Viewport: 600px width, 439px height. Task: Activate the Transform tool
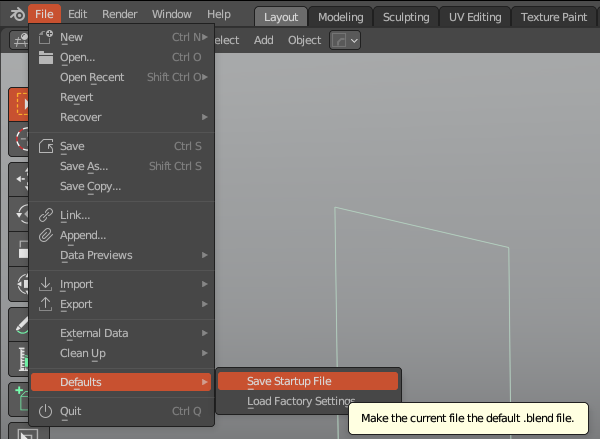coord(19,284)
